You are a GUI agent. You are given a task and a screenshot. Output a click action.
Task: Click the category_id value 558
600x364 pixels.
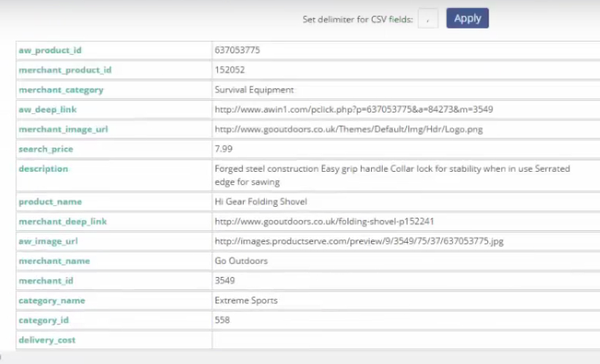tap(222, 320)
